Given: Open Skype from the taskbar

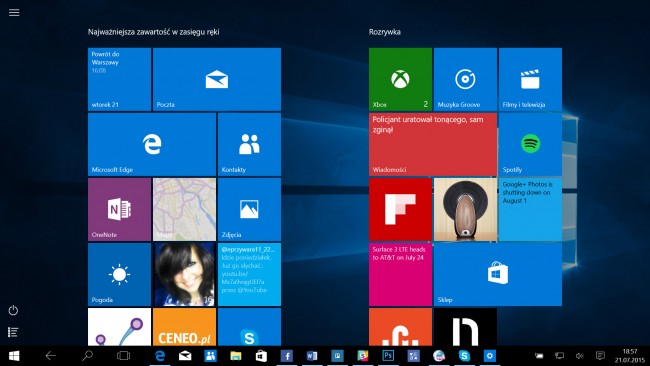Looking at the screenshot, I should point(464,356).
